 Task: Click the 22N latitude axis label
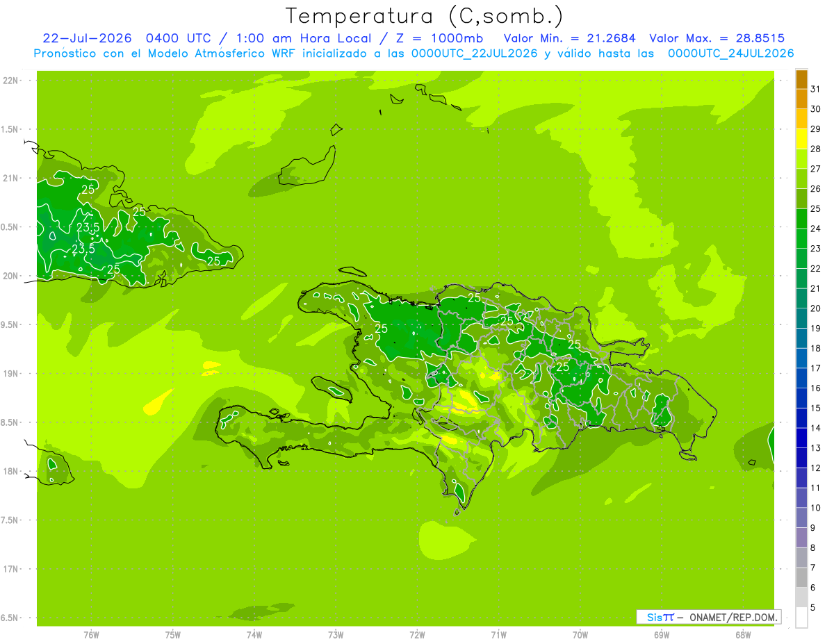(11, 80)
